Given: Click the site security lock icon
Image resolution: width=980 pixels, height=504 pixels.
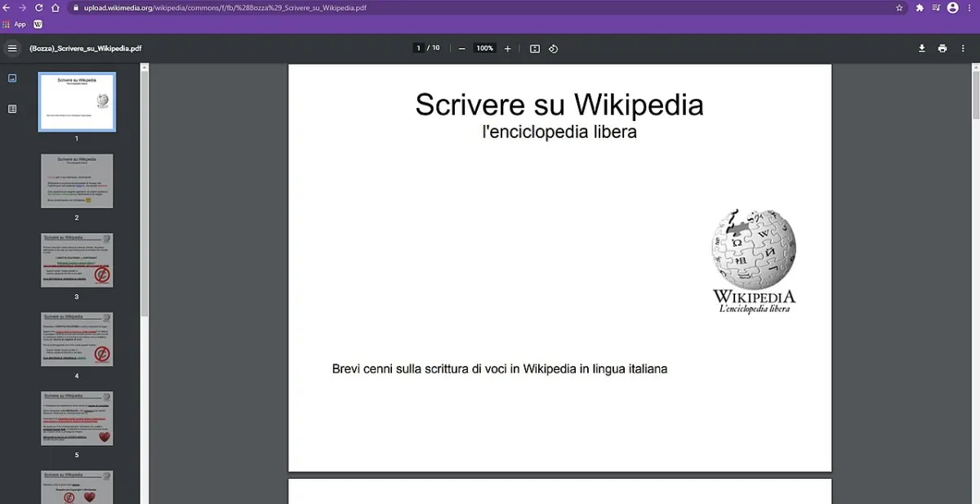Looking at the screenshot, I should pyautogui.click(x=75, y=7).
